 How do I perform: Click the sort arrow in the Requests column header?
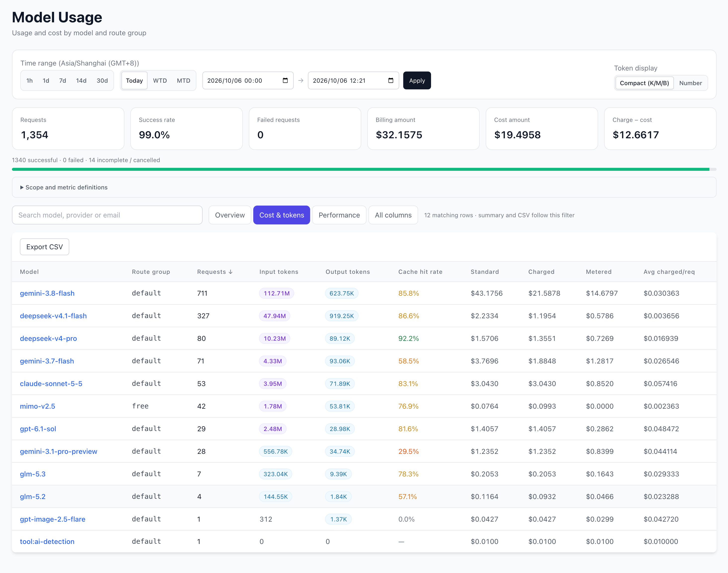(230, 272)
